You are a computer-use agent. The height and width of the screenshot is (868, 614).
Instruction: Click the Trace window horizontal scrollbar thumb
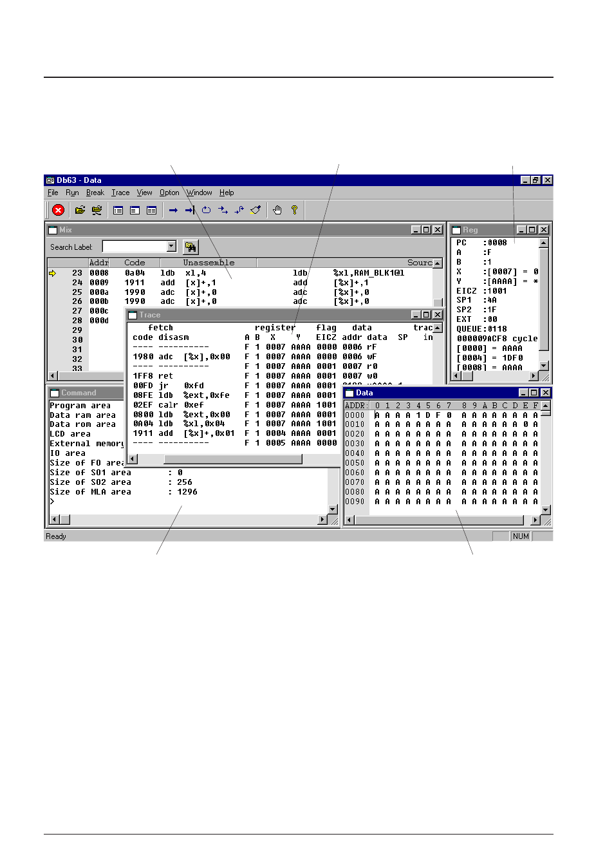(x=233, y=459)
